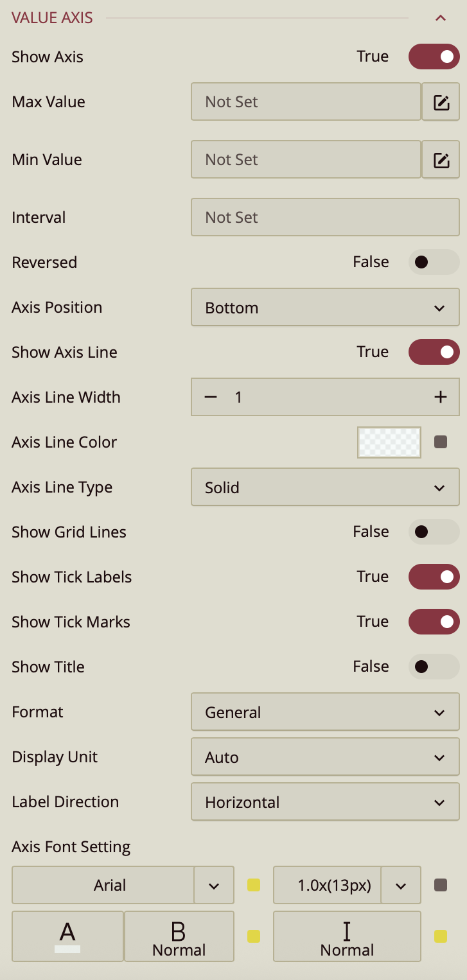Apply bold using the B Normal icon

tap(179, 936)
